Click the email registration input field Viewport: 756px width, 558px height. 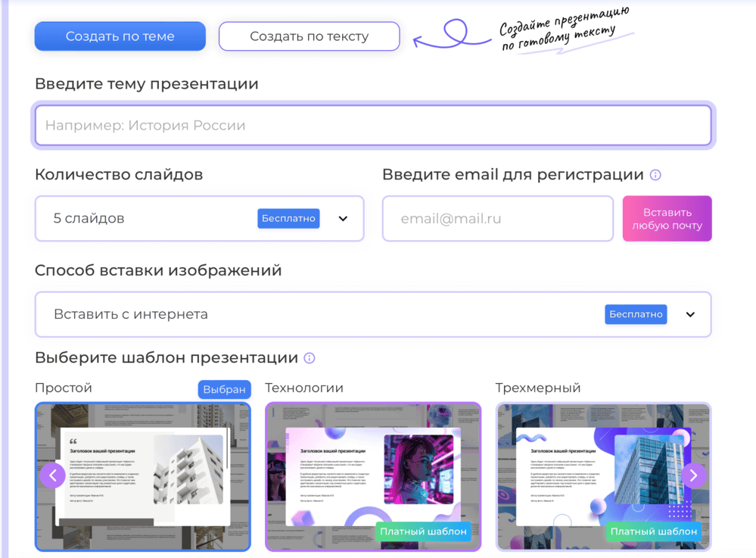498,219
